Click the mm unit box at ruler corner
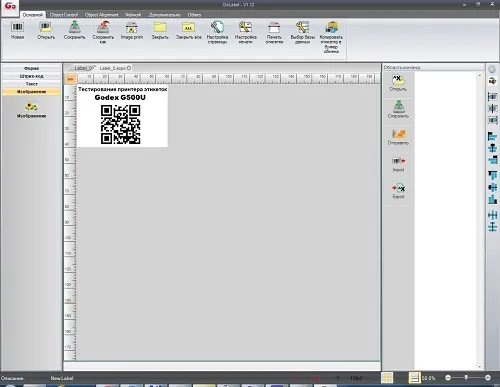This screenshot has height=387, width=500. point(70,79)
